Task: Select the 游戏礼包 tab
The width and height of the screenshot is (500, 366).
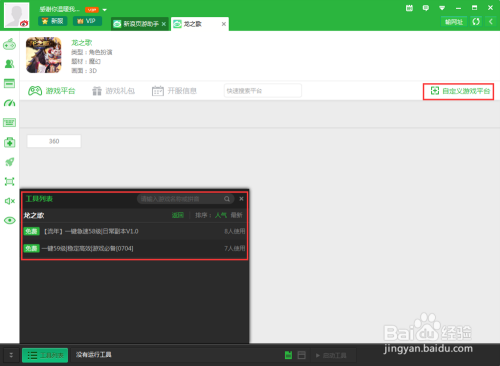Action: 113,91
